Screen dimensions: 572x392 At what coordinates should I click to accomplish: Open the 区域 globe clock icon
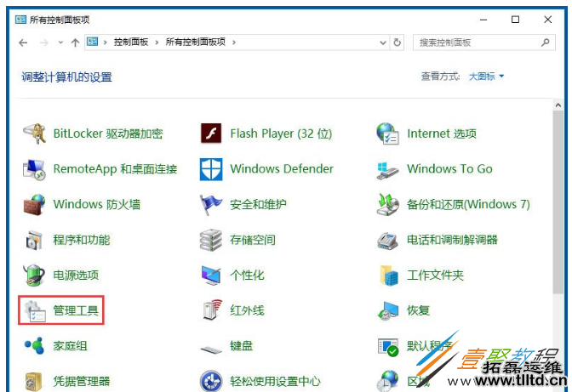coord(387,381)
